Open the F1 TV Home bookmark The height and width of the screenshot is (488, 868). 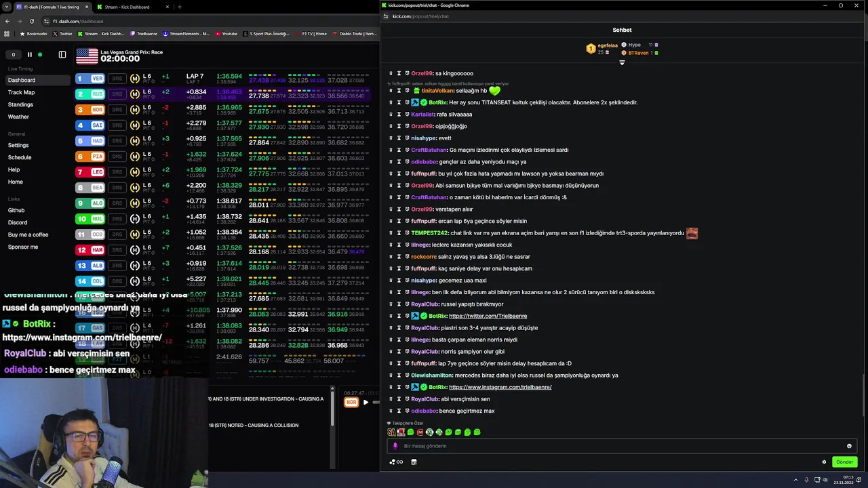tap(311, 33)
